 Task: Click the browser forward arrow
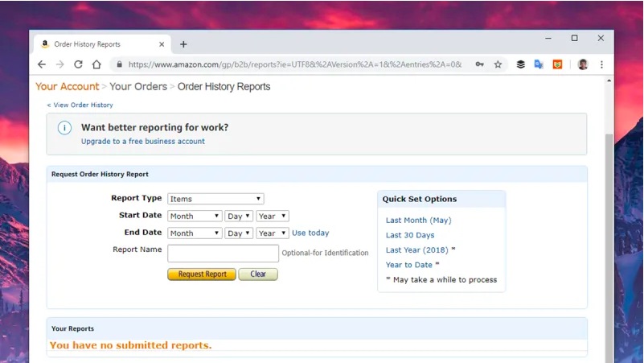coord(60,64)
